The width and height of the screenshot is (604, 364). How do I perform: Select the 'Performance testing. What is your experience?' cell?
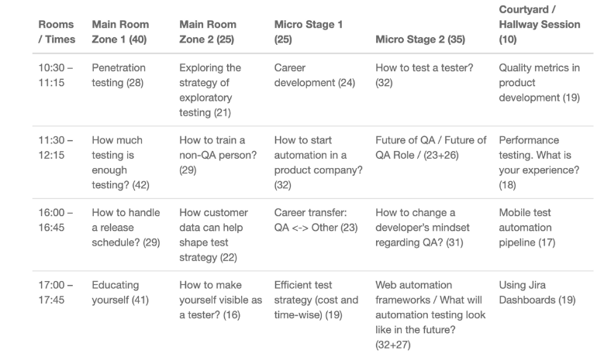[x=539, y=163]
